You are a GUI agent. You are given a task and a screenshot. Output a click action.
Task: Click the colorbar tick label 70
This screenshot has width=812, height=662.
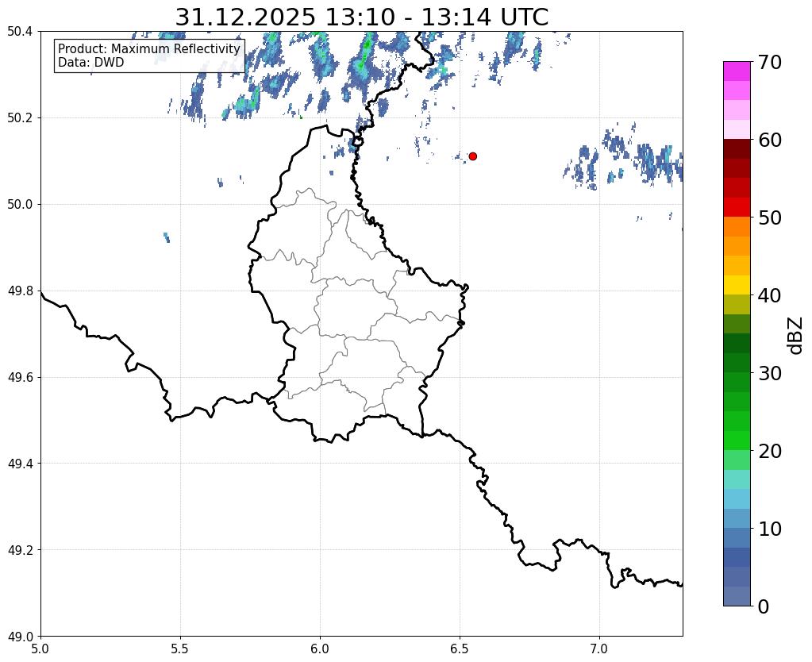coord(770,62)
